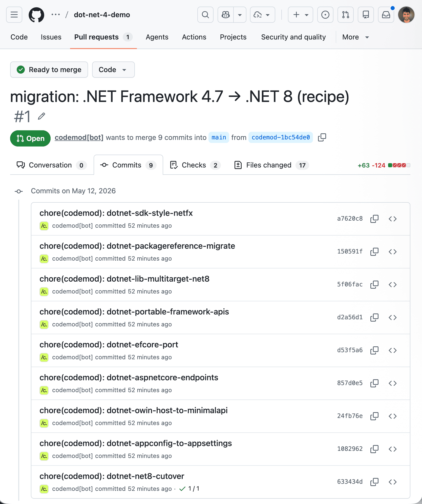This screenshot has width=422, height=504.
Task: Open the Checks tab
Action: tap(195, 165)
